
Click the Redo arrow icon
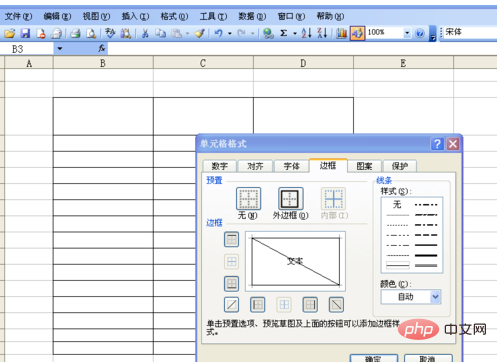241,33
